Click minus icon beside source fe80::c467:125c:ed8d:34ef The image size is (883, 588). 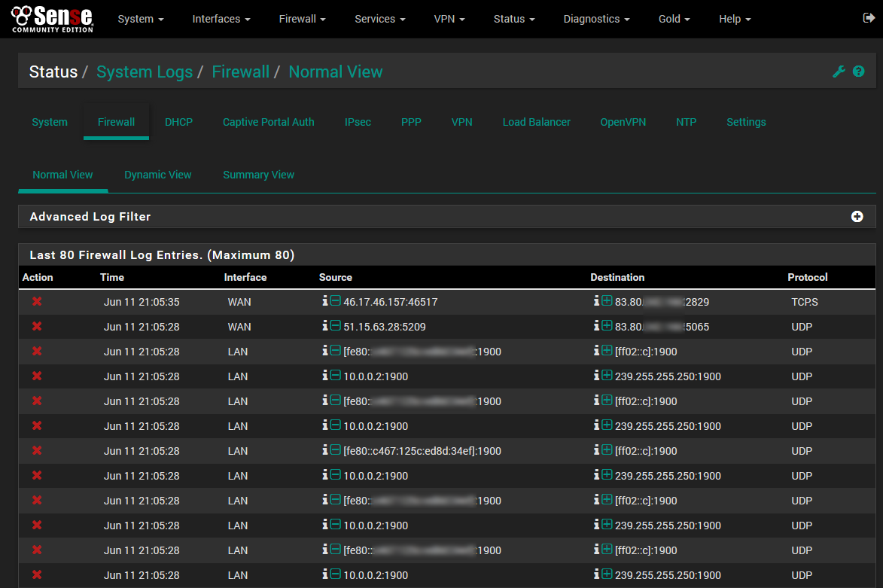[336, 451]
